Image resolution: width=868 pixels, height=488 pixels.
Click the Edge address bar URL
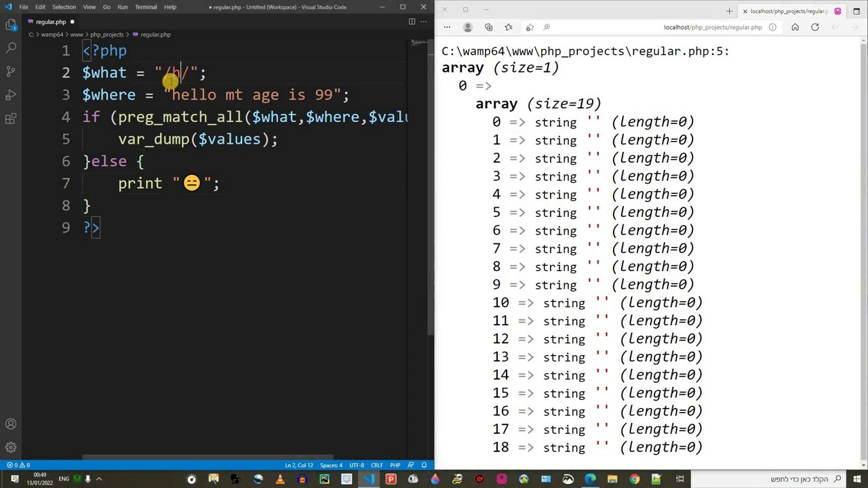click(x=713, y=27)
